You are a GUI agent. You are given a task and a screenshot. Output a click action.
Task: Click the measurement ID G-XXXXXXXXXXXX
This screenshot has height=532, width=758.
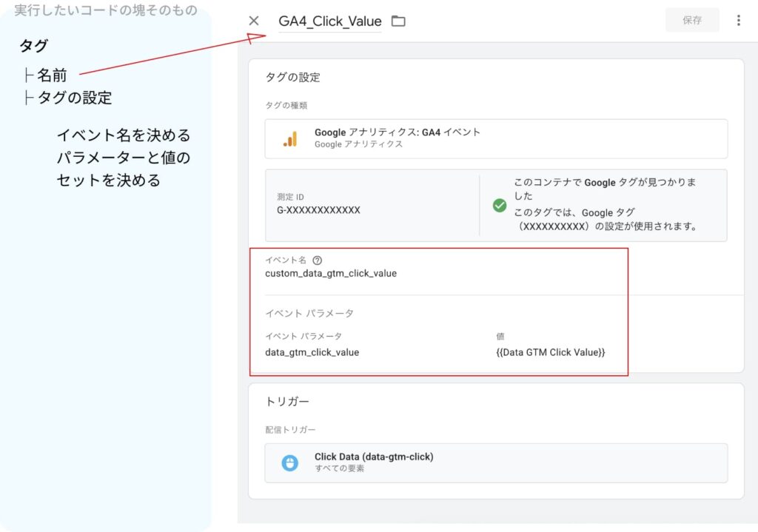(318, 210)
